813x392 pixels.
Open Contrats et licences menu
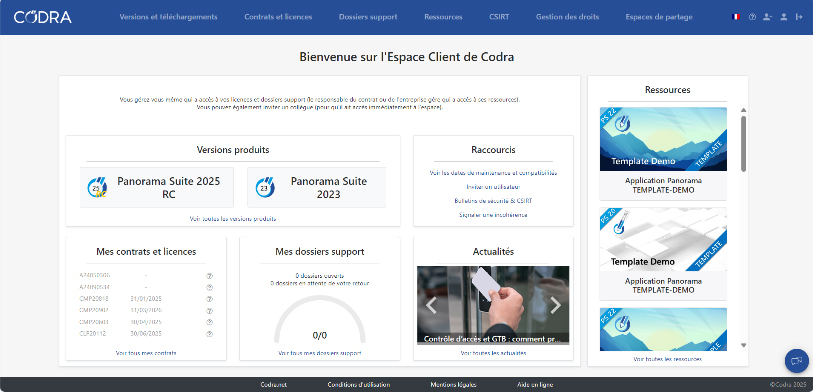tap(278, 17)
